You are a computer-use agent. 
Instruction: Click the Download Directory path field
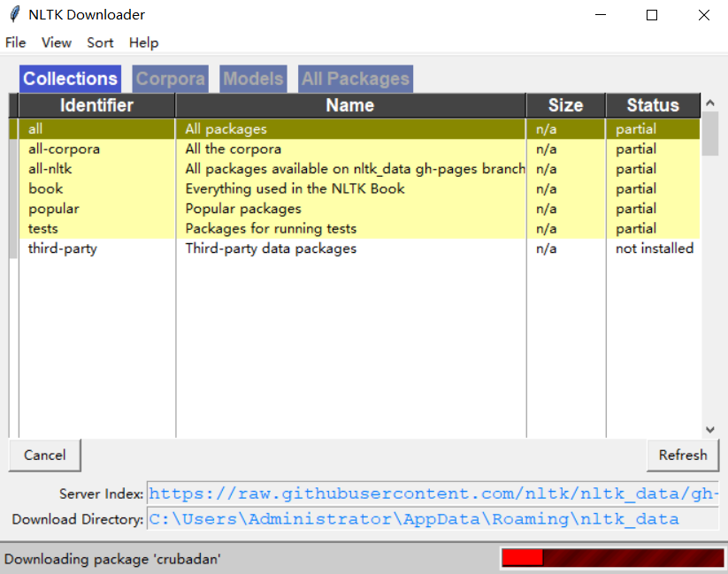[x=433, y=519]
